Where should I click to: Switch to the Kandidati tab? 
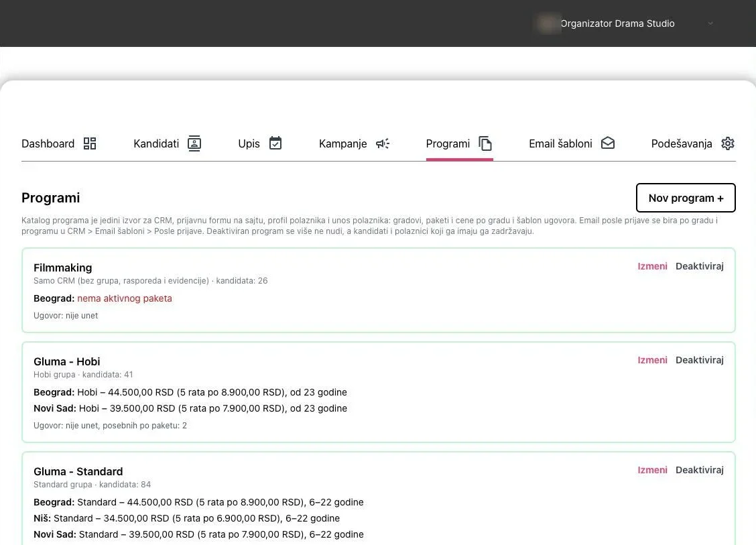coord(168,143)
